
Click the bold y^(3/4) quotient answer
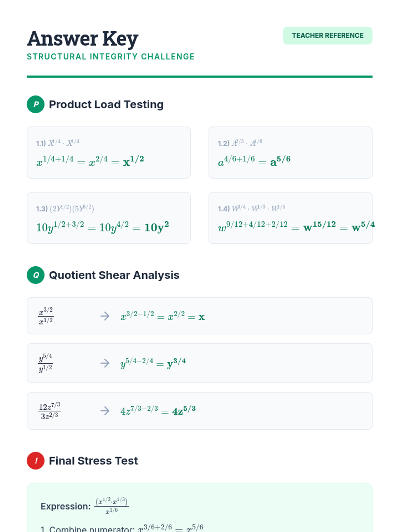pos(176,363)
